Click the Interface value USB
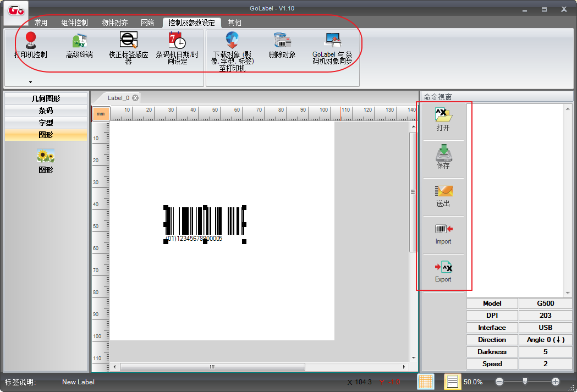Image resolution: width=577 pixels, height=392 pixels. 545,328
